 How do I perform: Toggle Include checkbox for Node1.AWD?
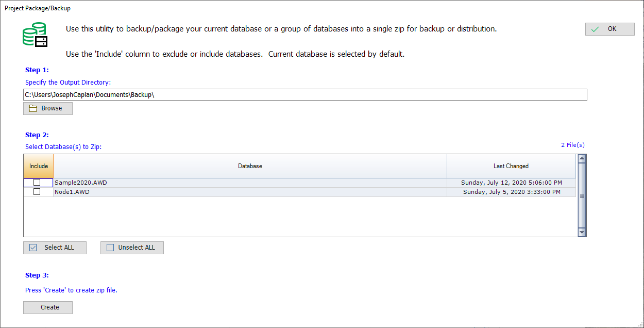pos(37,192)
